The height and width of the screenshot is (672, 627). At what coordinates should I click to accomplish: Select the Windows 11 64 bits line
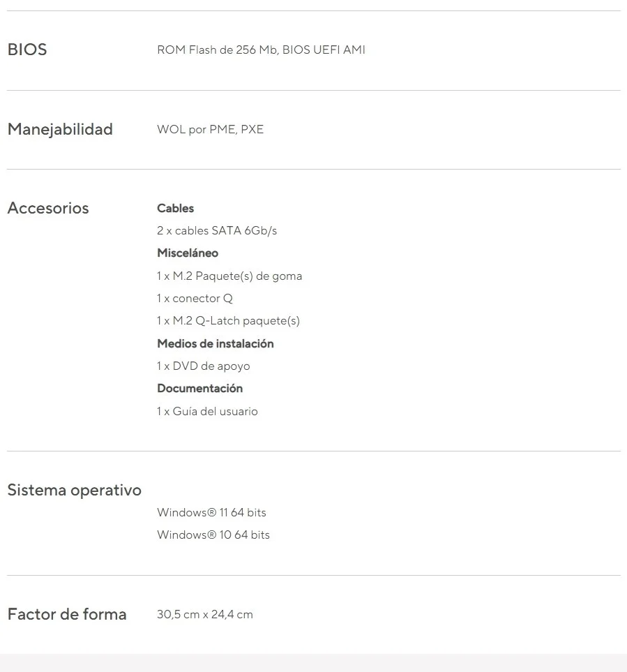pos(211,512)
